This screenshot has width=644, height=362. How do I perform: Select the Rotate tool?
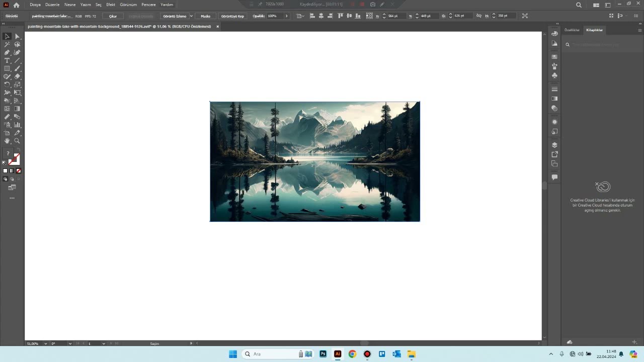pyautogui.click(x=7, y=84)
